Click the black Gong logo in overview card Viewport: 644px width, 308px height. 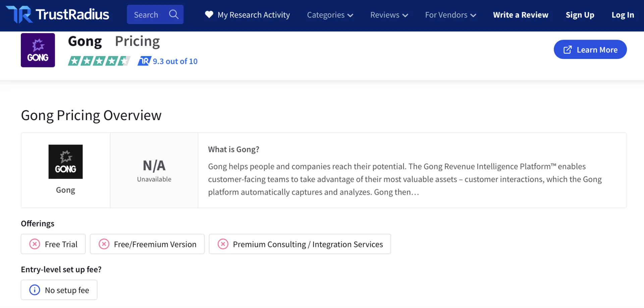pyautogui.click(x=65, y=162)
